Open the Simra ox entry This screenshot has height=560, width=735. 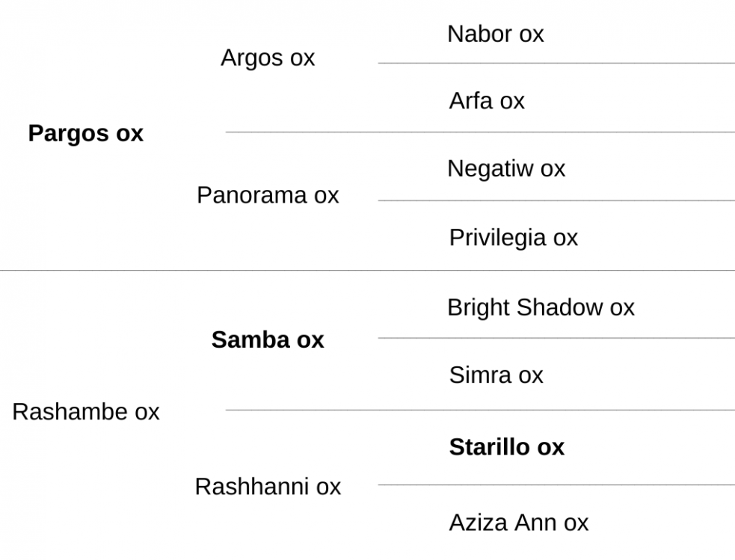(496, 375)
